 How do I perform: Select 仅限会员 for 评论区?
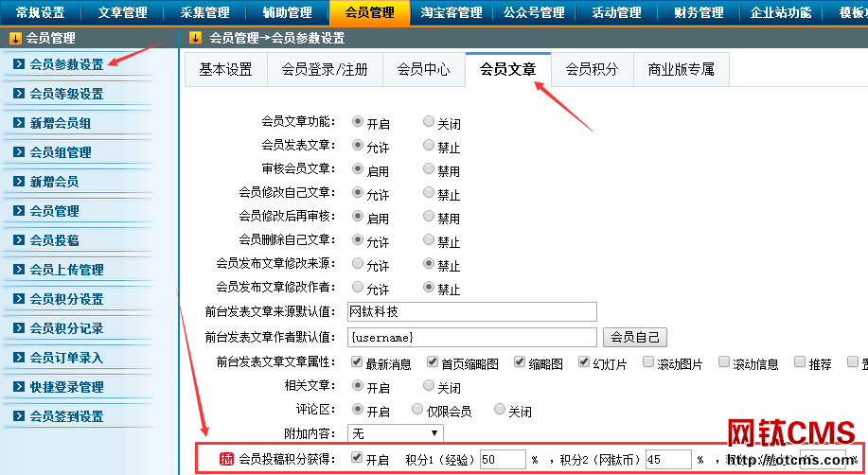[417, 411]
